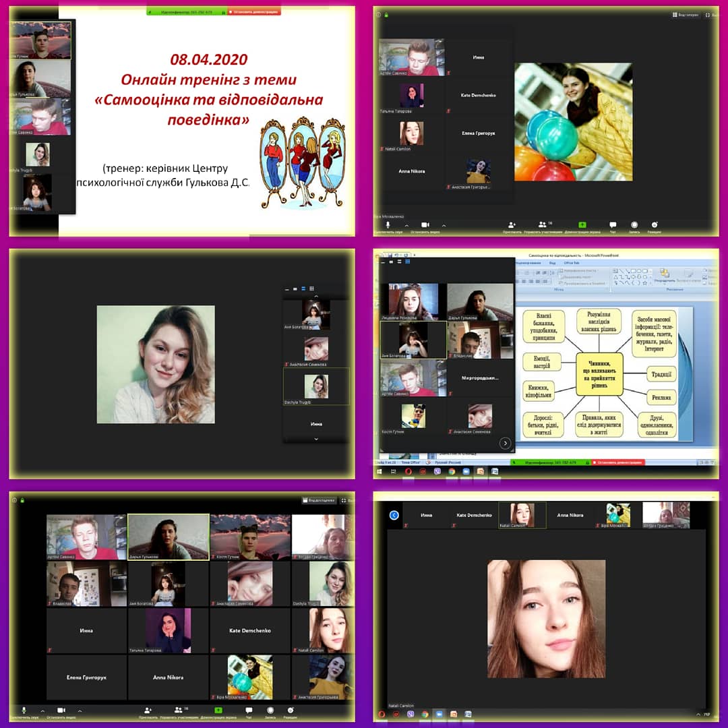The width and height of the screenshot is (728, 728).
Task: Expand video options arrow beside top-right camera
Action: click(x=444, y=225)
